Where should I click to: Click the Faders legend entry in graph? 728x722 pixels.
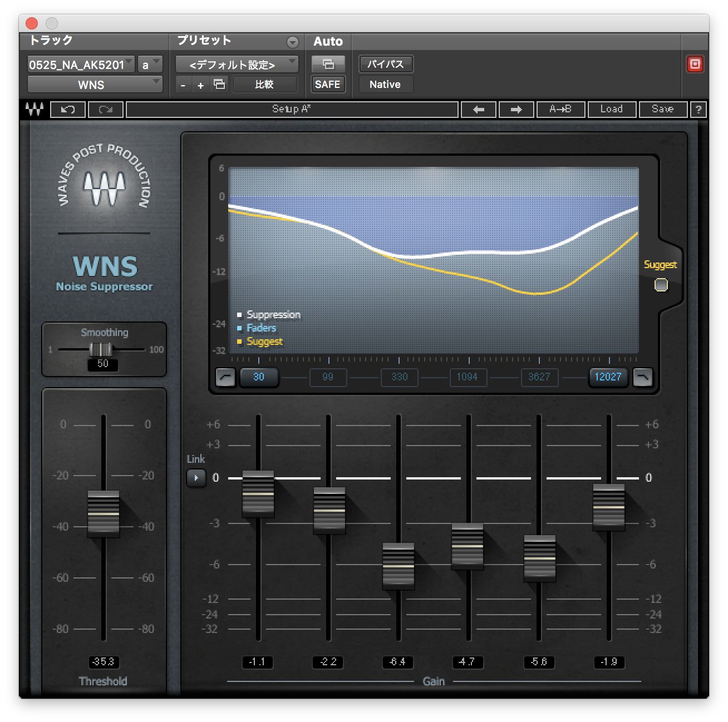[x=257, y=328]
